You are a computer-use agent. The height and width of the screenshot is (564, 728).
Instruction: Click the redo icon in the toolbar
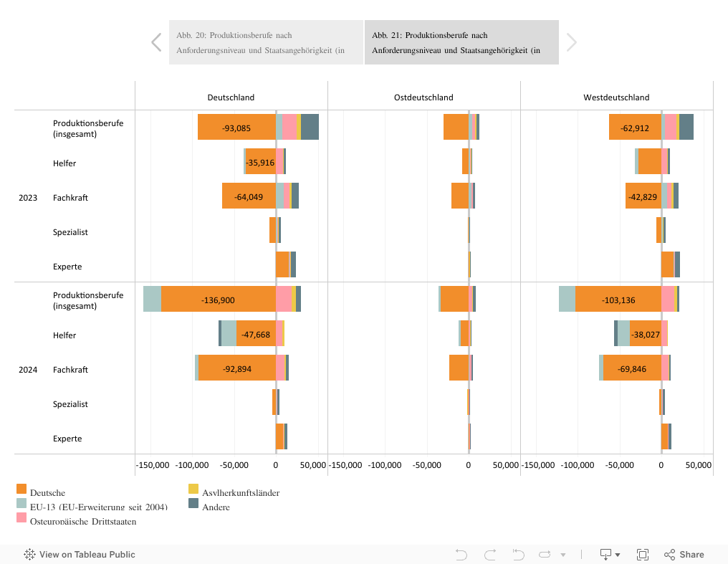tap(490, 555)
